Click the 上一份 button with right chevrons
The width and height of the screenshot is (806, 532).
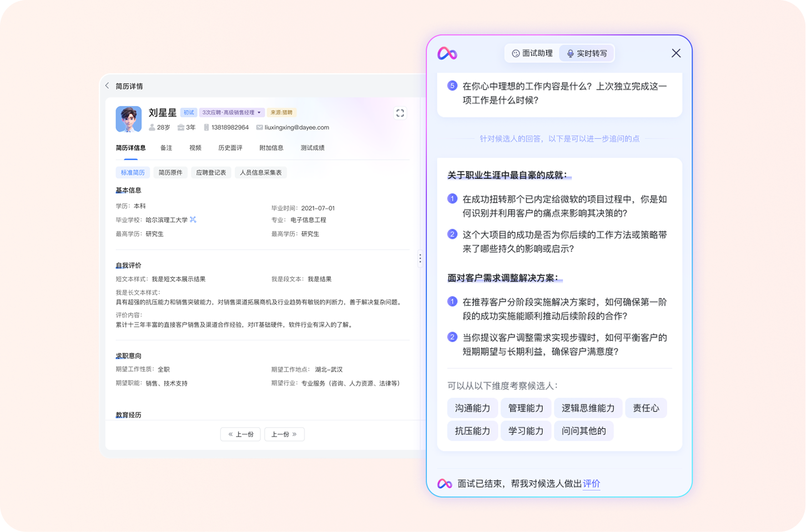click(x=284, y=434)
